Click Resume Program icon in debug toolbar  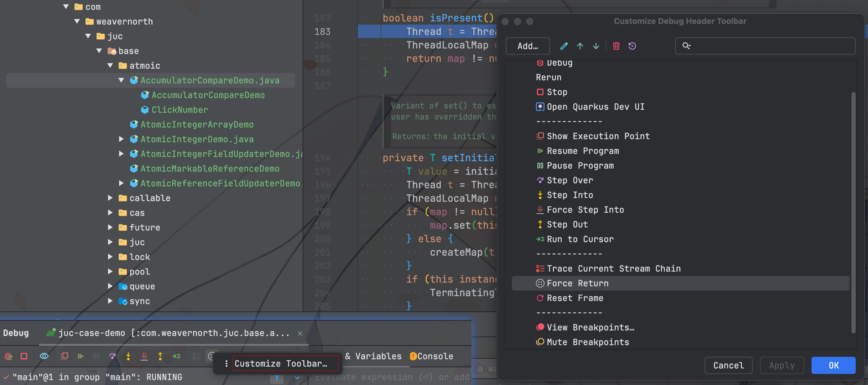pyautogui.click(x=80, y=356)
